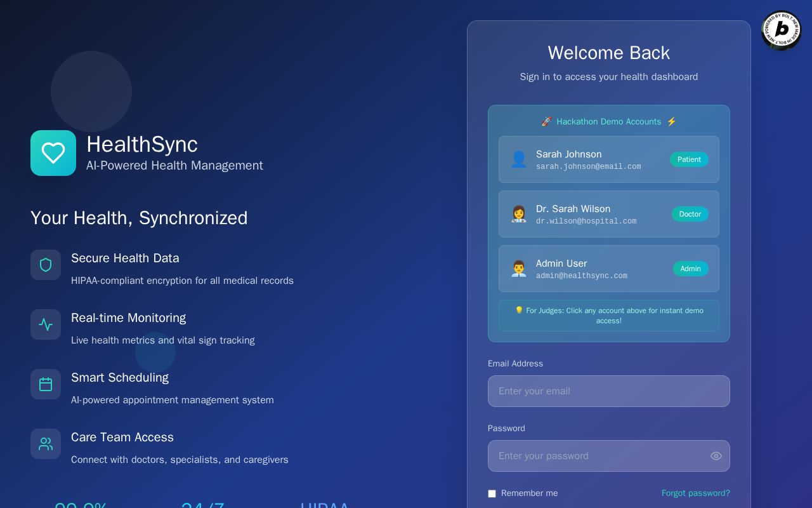Click the rocket emoji in the demo header

(x=546, y=121)
